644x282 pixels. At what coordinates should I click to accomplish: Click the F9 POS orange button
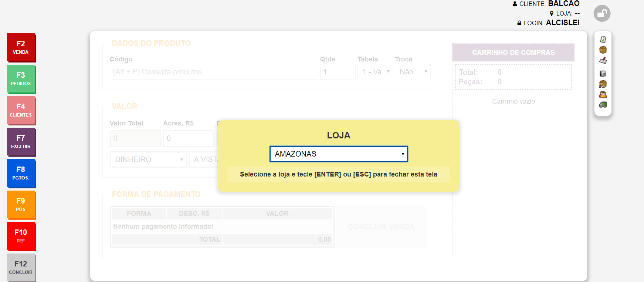(x=21, y=205)
